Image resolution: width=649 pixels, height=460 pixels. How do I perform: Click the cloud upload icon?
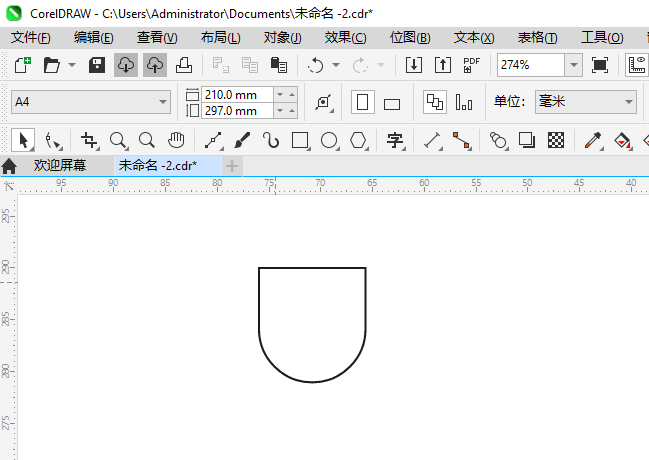(155, 65)
